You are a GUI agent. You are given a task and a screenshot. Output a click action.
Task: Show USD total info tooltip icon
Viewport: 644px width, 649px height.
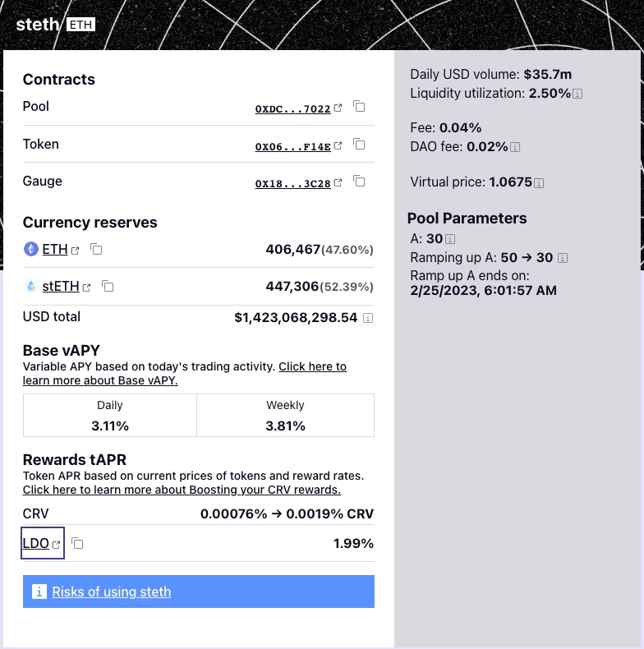368,318
